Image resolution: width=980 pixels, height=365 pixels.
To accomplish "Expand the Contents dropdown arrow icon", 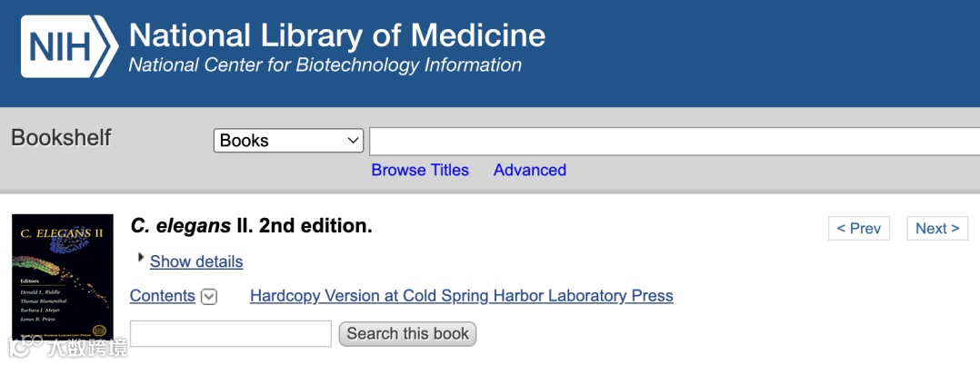I will pyautogui.click(x=209, y=297).
